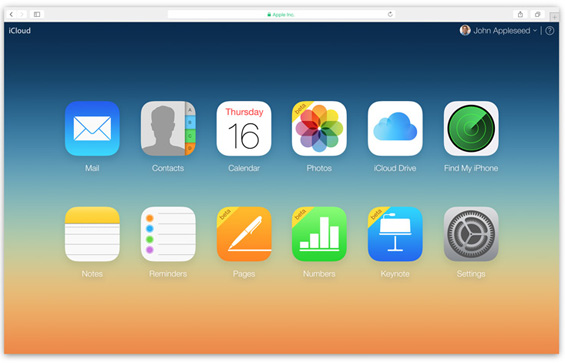Image resolution: width=565 pixels, height=363 pixels.
Task: Show all tabs with the tab overview button
Action: [537, 14]
